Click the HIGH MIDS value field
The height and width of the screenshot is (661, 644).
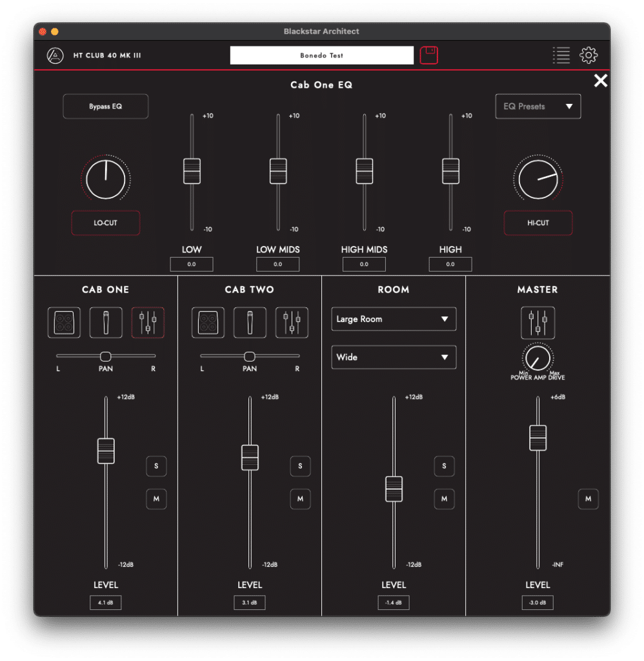[x=364, y=264]
